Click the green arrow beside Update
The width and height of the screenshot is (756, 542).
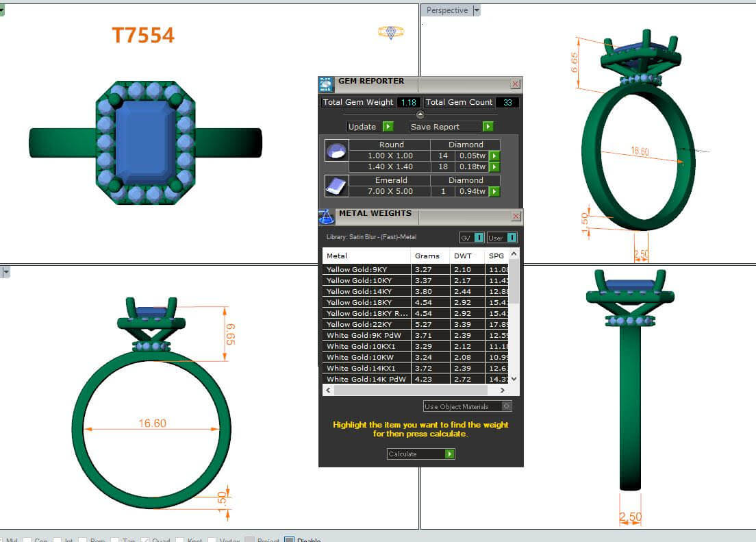pyautogui.click(x=388, y=127)
